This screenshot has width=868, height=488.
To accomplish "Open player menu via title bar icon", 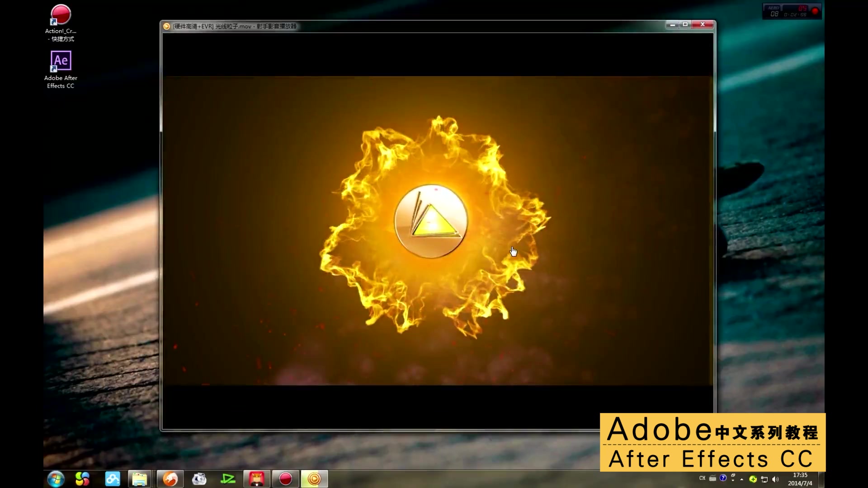I will click(x=167, y=26).
